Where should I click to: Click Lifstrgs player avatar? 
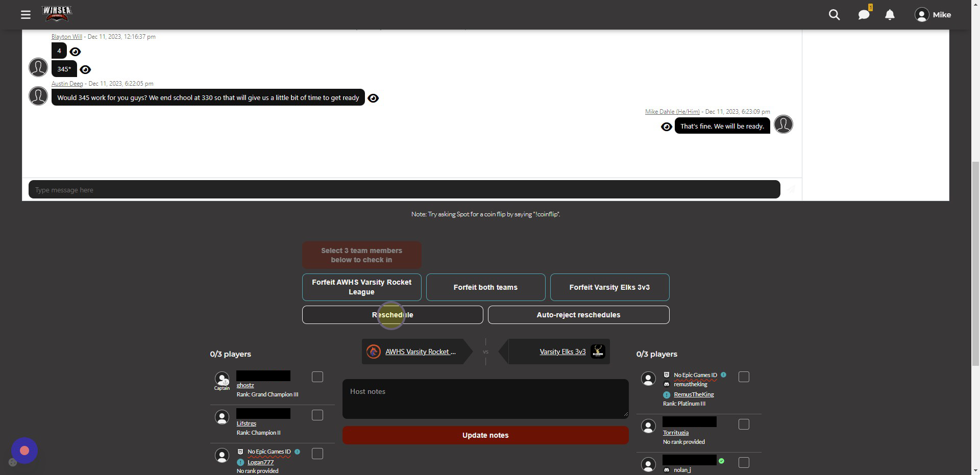(x=222, y=417)
